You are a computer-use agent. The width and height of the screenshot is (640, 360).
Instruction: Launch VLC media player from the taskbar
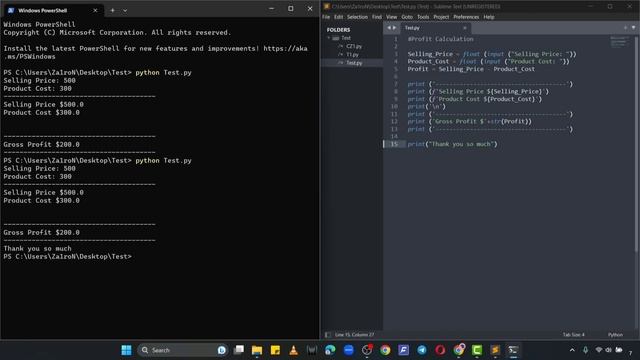tap(293, 350)
